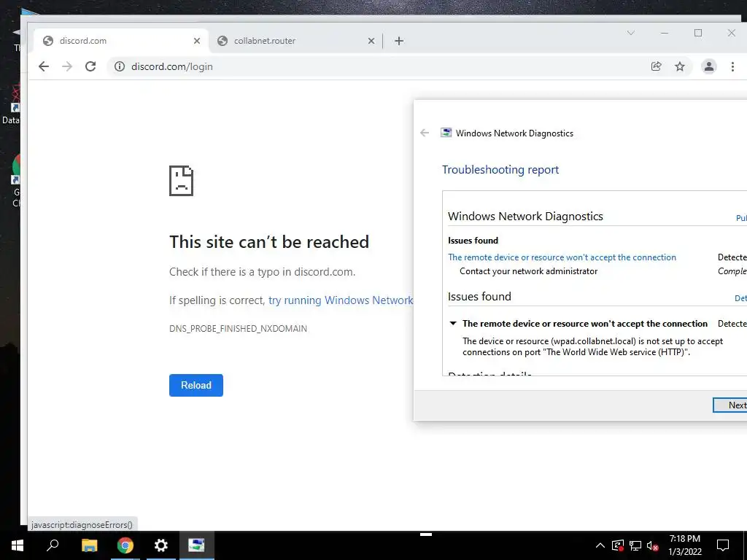The height and width of the screenshot is (560, 747).
Task: Click the Google Chrome taskbar icon
Action: coord(125,545)
